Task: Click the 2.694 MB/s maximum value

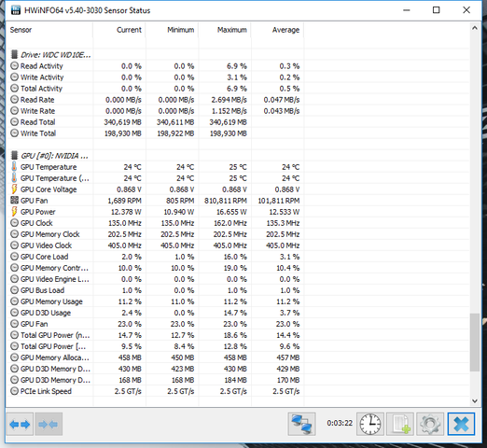Action: coord(230,100)
